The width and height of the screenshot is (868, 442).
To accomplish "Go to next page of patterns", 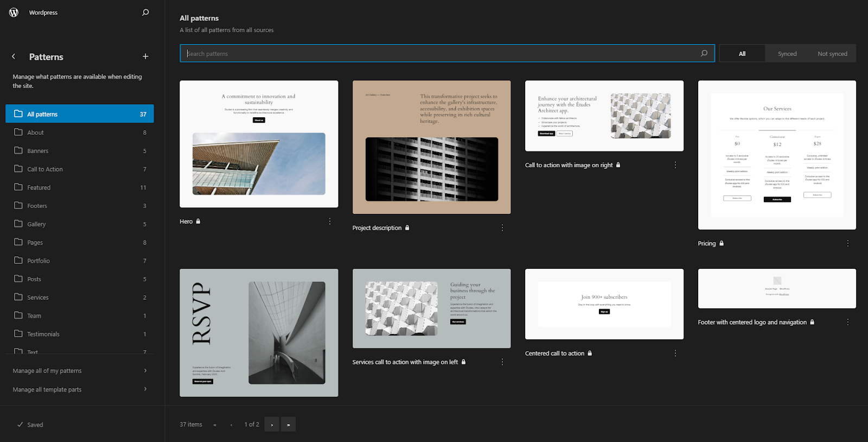I will (x=272, y=425).
